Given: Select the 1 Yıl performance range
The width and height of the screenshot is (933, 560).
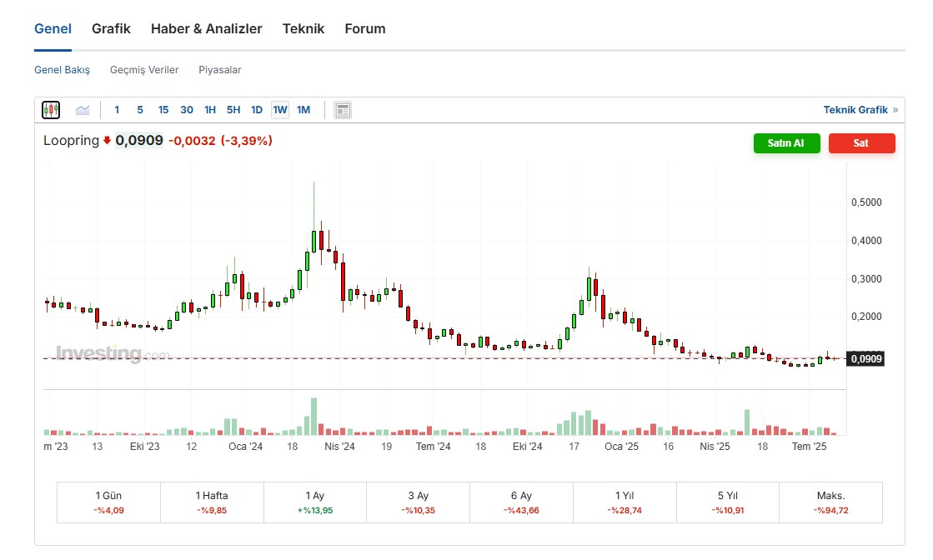Looking at the screenshot, I should click(625, 502).
